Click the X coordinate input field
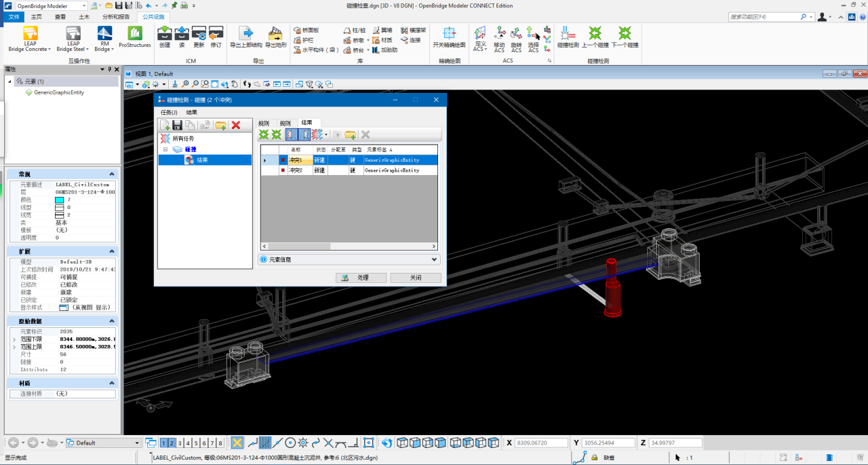Image resolution: width=868 pixels, height=465 pixels. pos(542,443)
